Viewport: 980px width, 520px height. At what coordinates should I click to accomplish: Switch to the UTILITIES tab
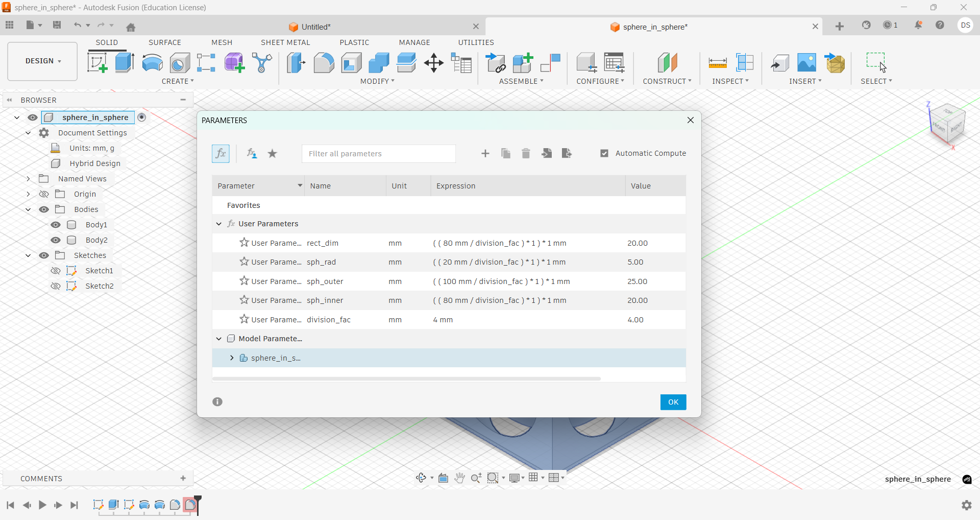click(x=476, y=42)
